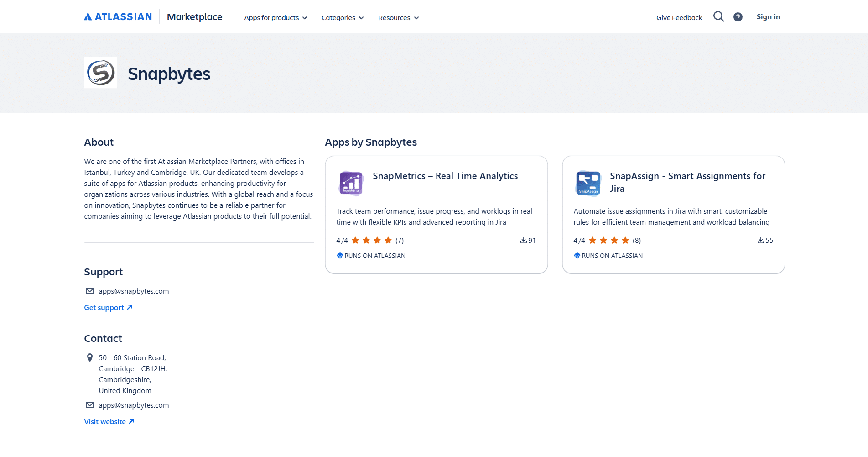Click the About heading

pyautogui.click(x=99, y=142)
